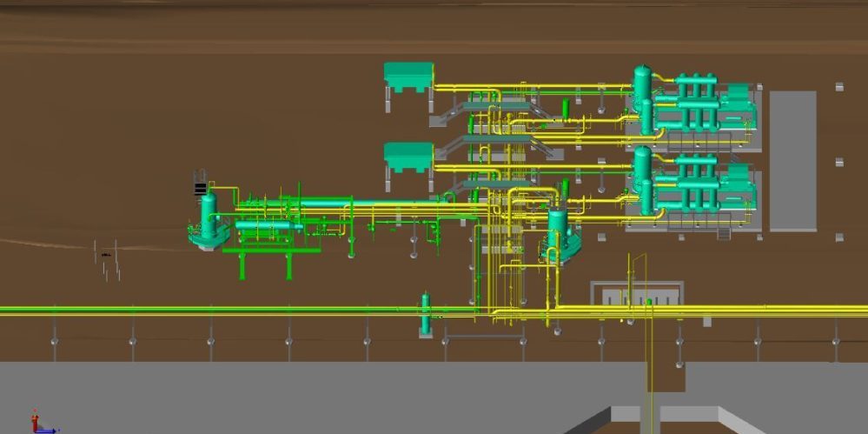
Task: Select the upper teal skid tank
Action: coord(408,75)
